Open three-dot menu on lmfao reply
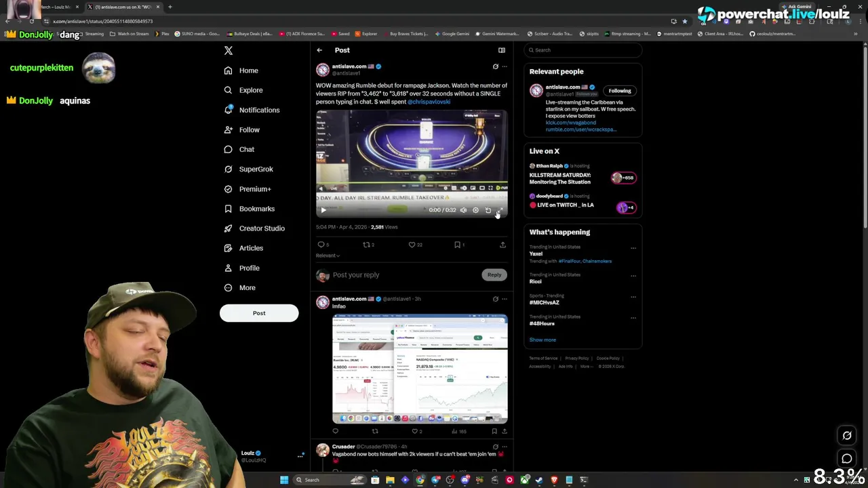868x488 pixels. pos(504,299)
